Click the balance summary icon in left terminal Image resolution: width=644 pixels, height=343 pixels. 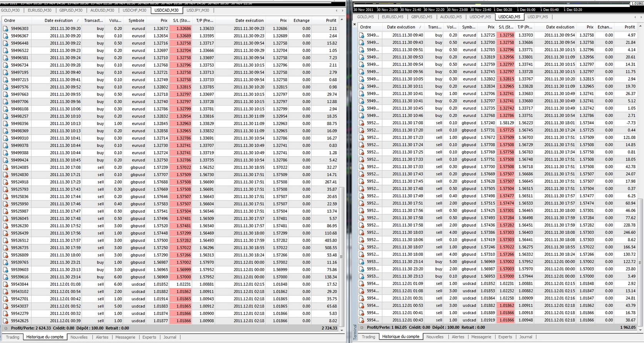(x=5, y=328)
